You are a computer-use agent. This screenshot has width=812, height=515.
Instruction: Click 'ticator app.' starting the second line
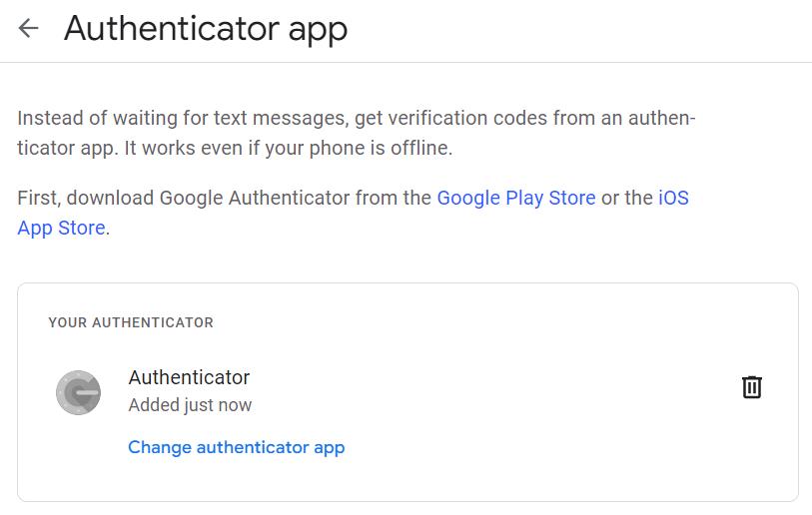coord(68,148)
